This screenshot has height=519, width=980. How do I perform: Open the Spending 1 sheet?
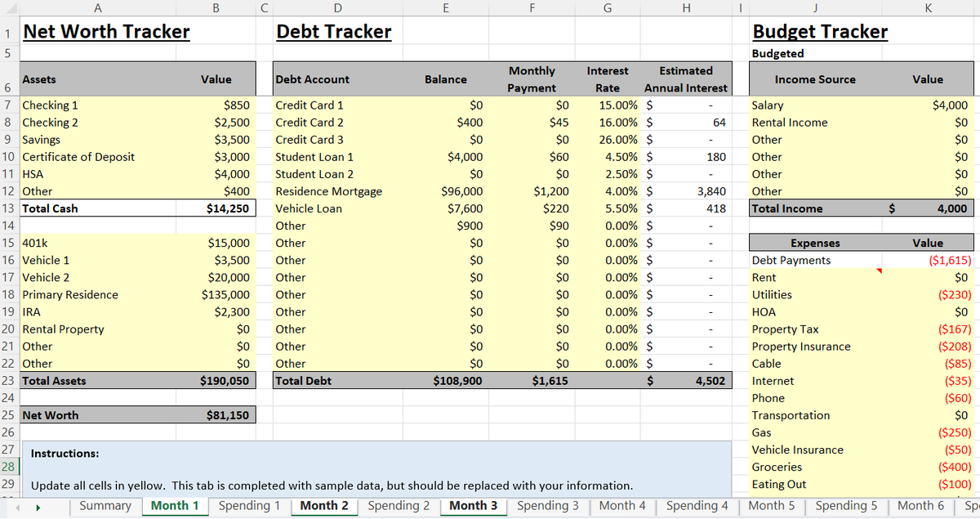(x=249, y=506)
